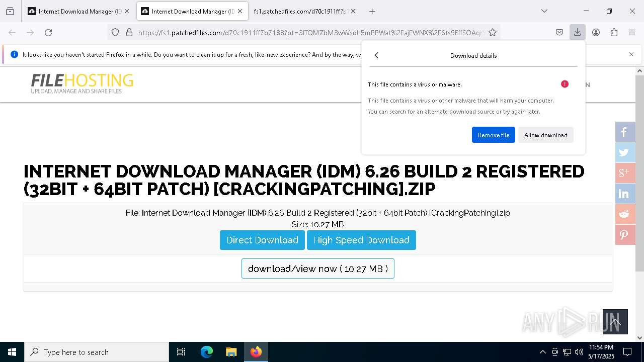Click Firefox icon on taskbar
Screen dimensions: 644x362
pos(256,352)
